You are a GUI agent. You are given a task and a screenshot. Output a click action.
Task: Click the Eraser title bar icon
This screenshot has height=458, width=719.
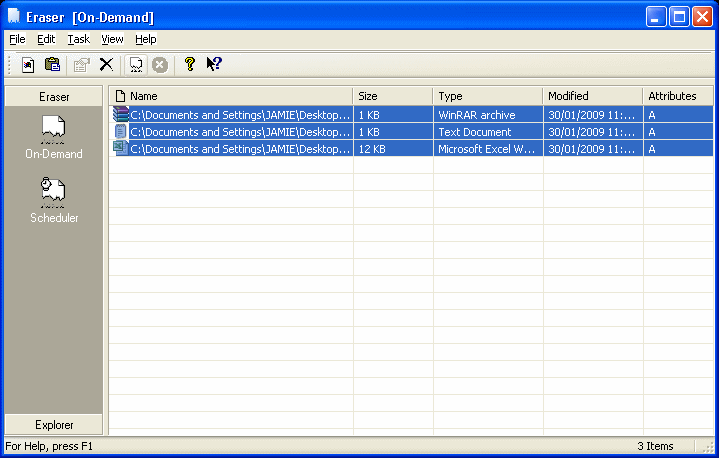(x=14, y=17)
